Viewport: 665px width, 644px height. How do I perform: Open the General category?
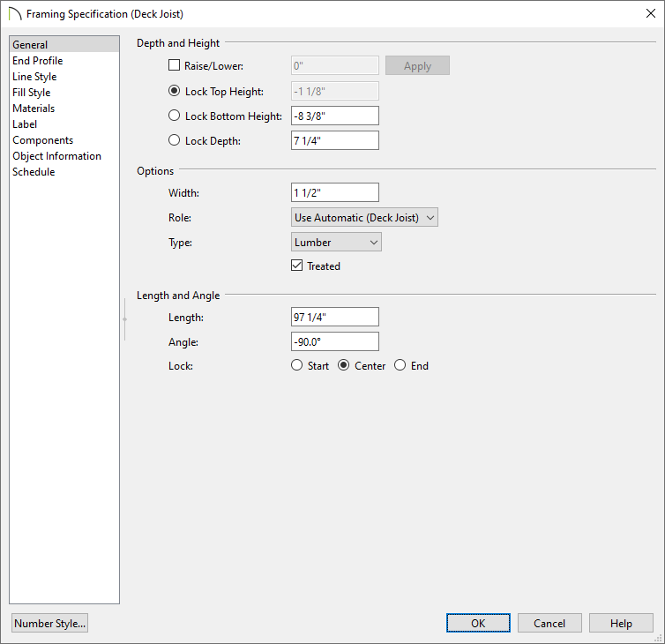point(64,44)
